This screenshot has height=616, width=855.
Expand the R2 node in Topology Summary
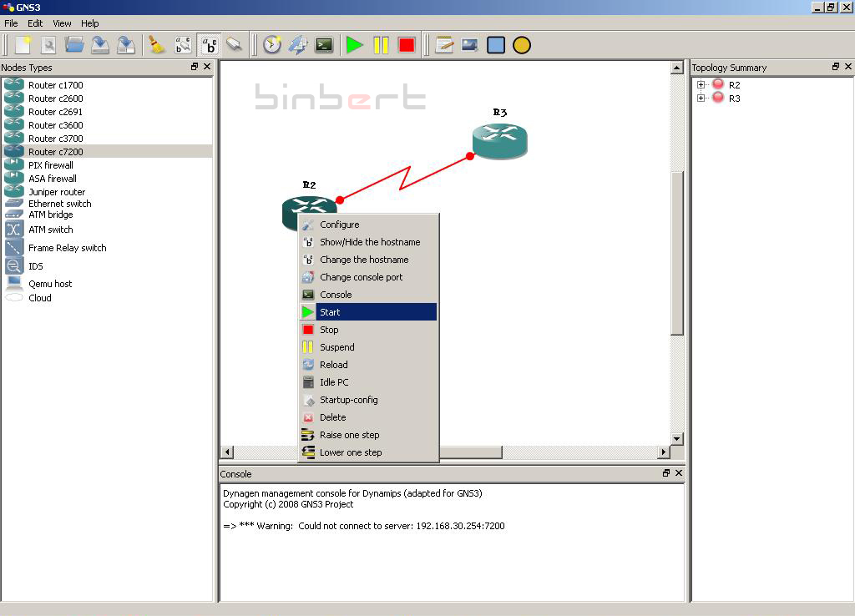tap(701, 84)
